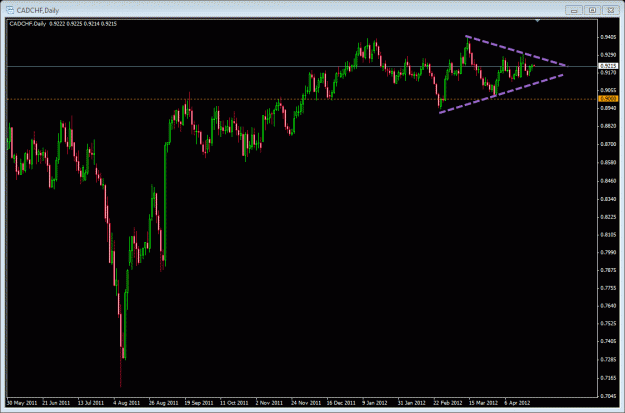Click the current price label 0.9215
This screenshot has height=413, width=625.
point(608,66)
